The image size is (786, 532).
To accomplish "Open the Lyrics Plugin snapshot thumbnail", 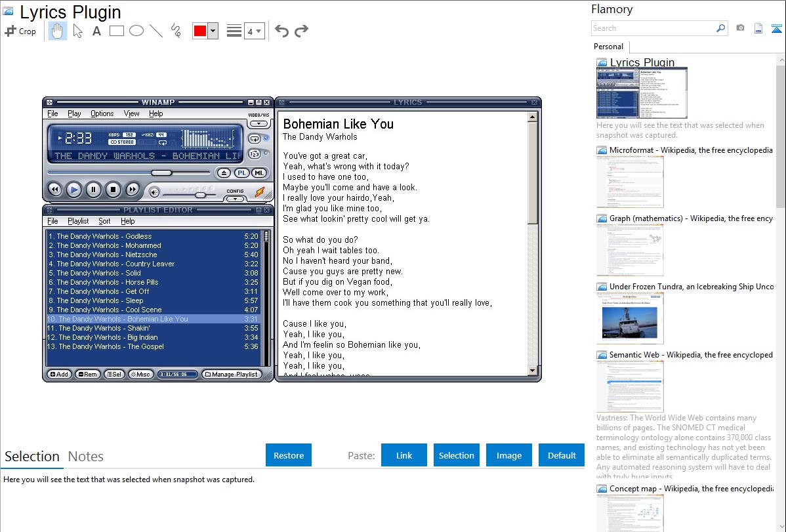I will 642,93.
